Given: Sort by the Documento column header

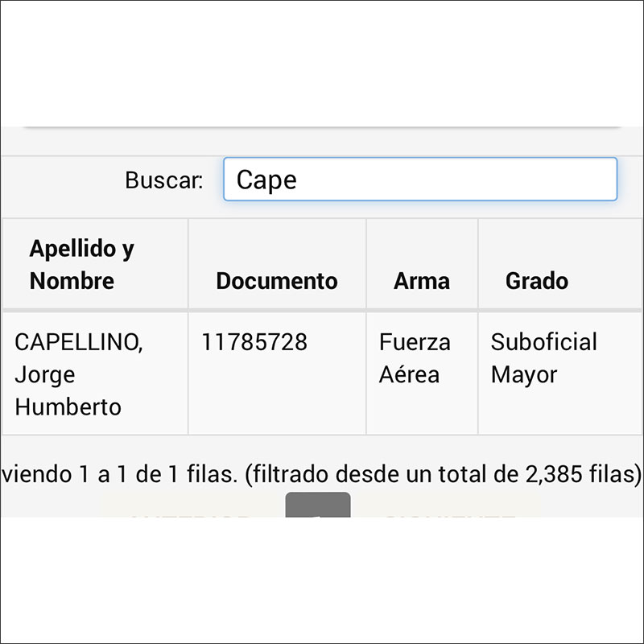Looking at the screenshot, I should tap(277, 281).
